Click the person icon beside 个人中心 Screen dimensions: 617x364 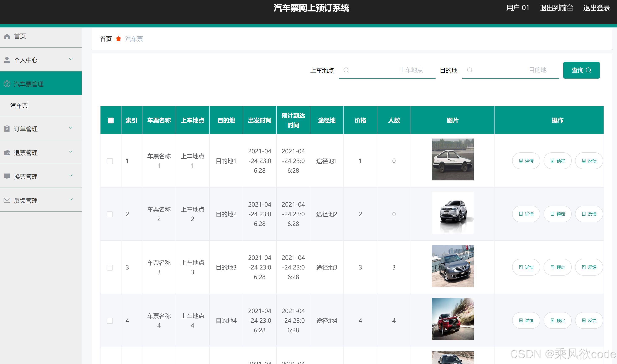pos(7,60)
